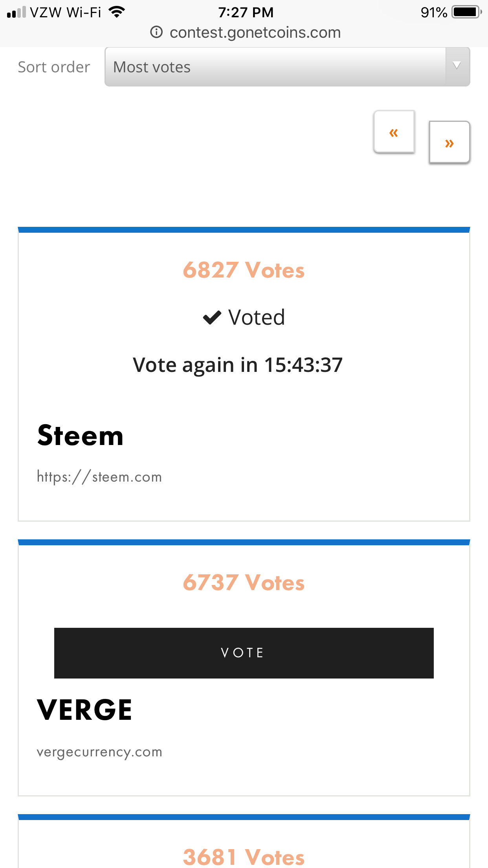Go to next page with » button
Viewport: 488px width, 868px height.
(x=449, y=142)
